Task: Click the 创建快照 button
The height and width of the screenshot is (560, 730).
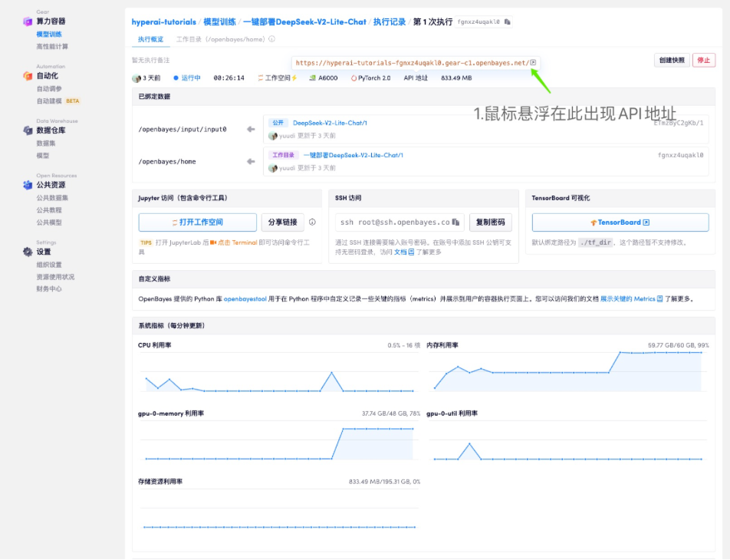Action: click(672, 60)
